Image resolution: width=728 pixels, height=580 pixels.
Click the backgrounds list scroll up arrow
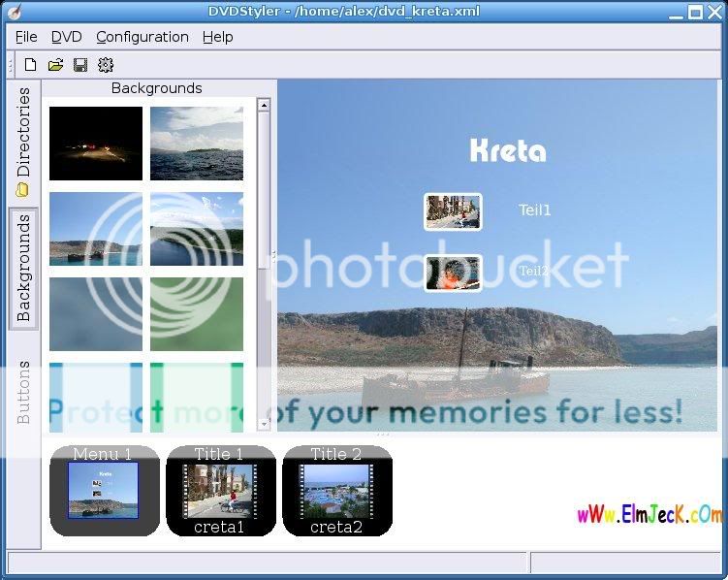click(x=264, y=105)
